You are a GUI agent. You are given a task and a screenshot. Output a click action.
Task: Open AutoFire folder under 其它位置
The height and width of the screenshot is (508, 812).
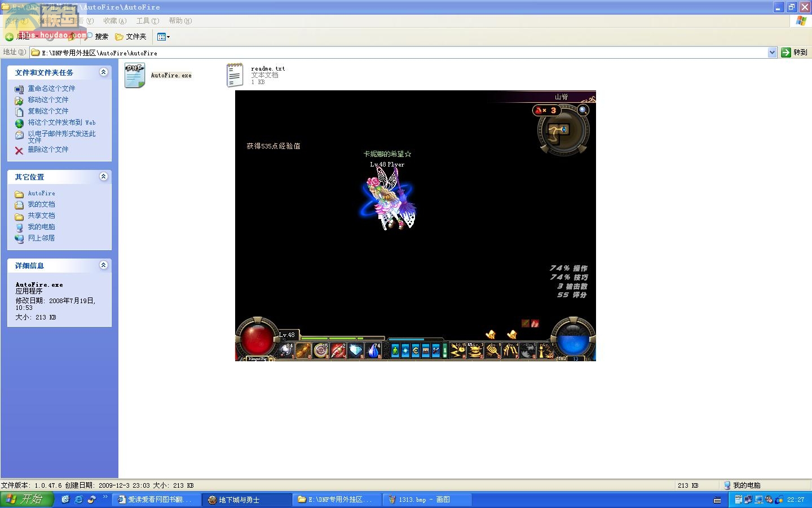(41, 194)
